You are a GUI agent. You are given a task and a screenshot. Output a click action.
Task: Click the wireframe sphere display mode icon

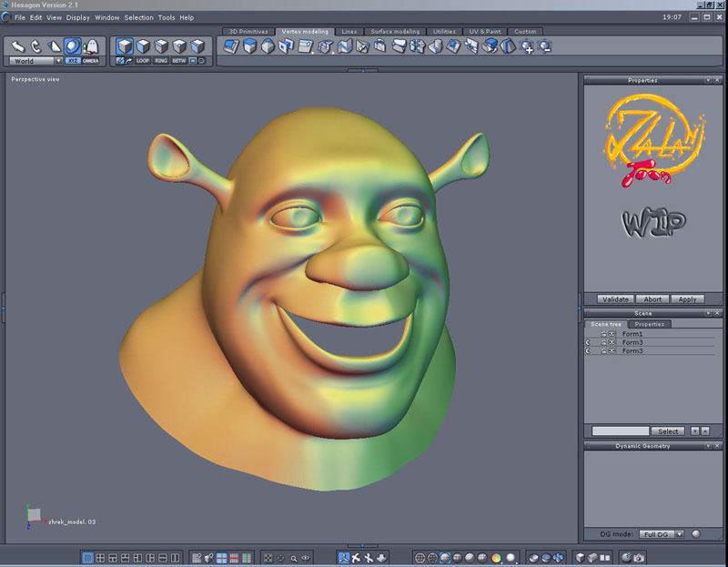click(x=420, y=557)
